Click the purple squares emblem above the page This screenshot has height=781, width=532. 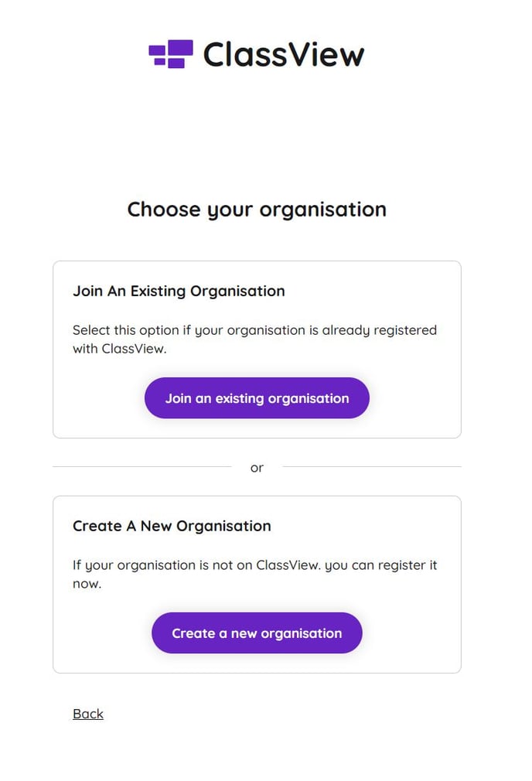point(169,54)
